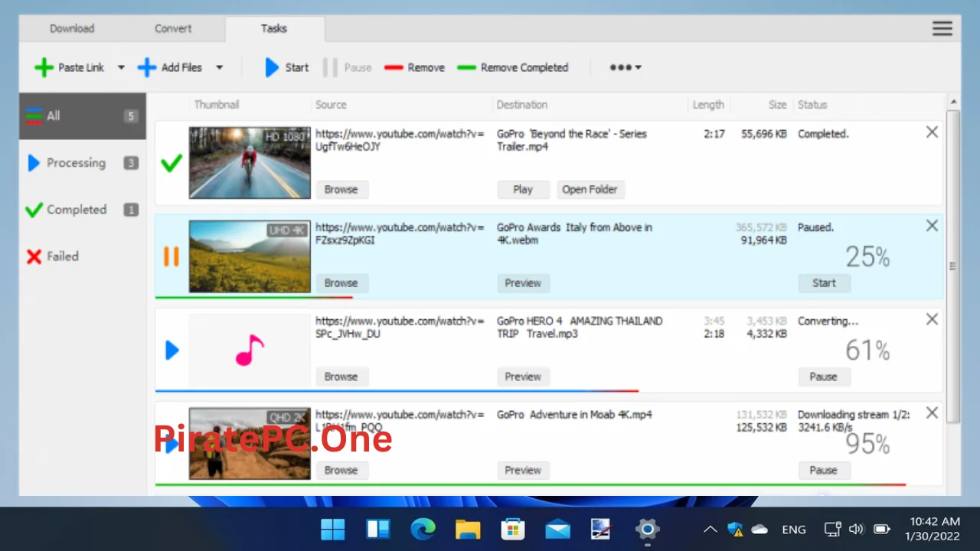Open the Paste Link dropdown arrow
The width and height of the screenshot is (980, 551).
point(121,67)
